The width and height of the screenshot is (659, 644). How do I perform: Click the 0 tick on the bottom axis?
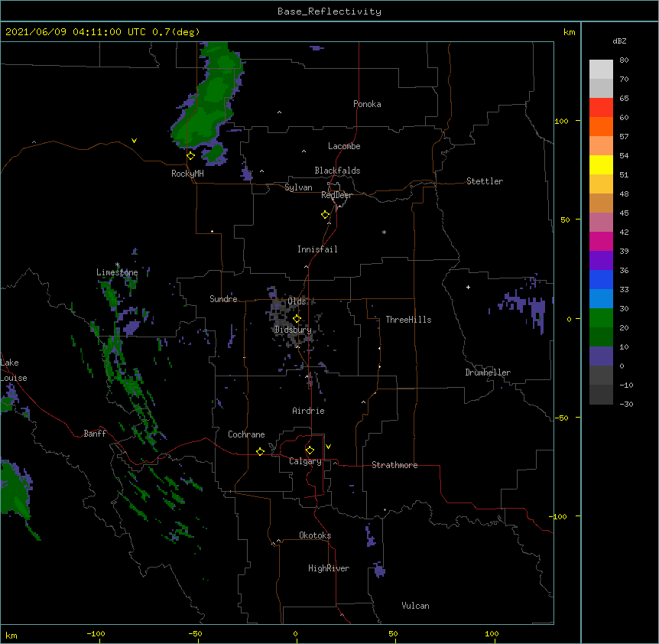pyautogui.click(x=295, y=633)
